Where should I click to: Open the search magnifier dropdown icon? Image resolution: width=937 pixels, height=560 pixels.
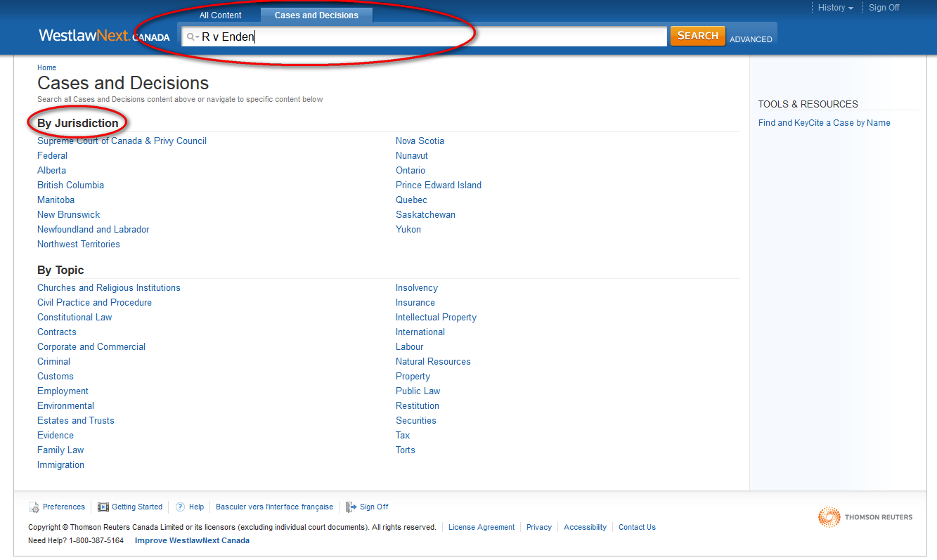click(x=193, y=37)
